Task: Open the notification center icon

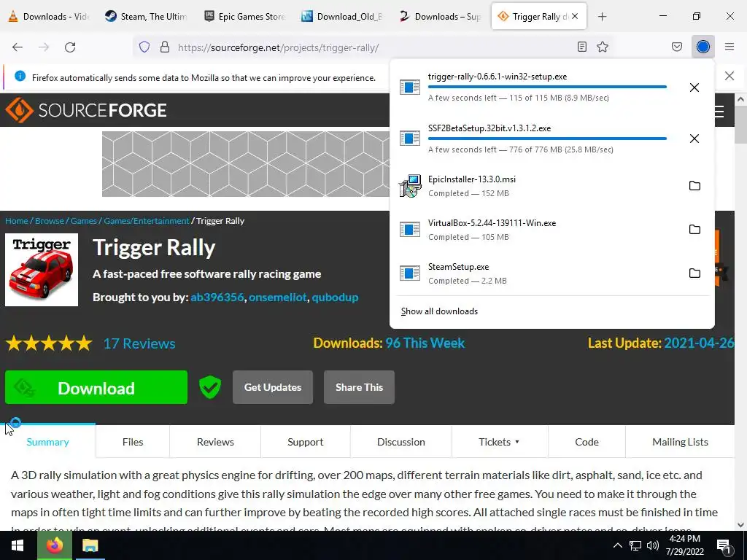Action: (724, 545)
